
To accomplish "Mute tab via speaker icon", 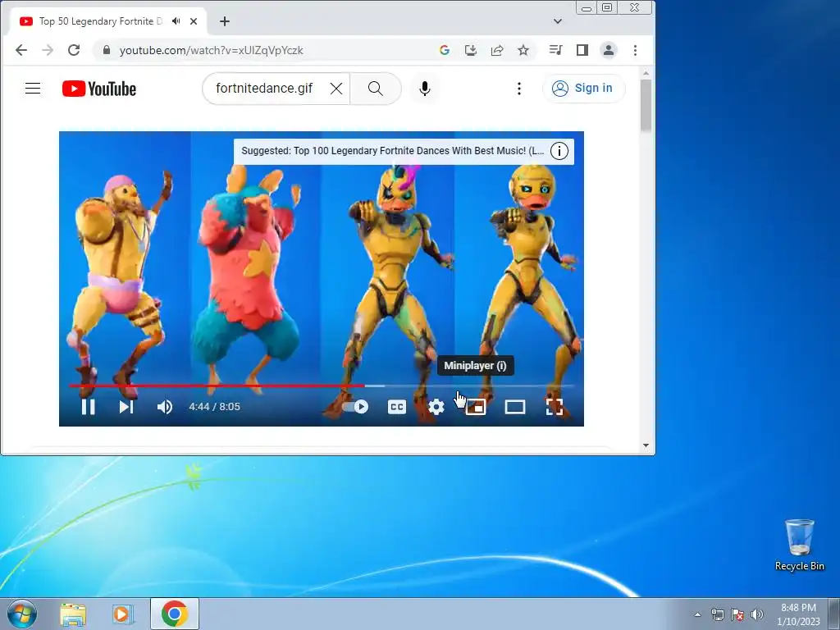I will click(176, 21).
